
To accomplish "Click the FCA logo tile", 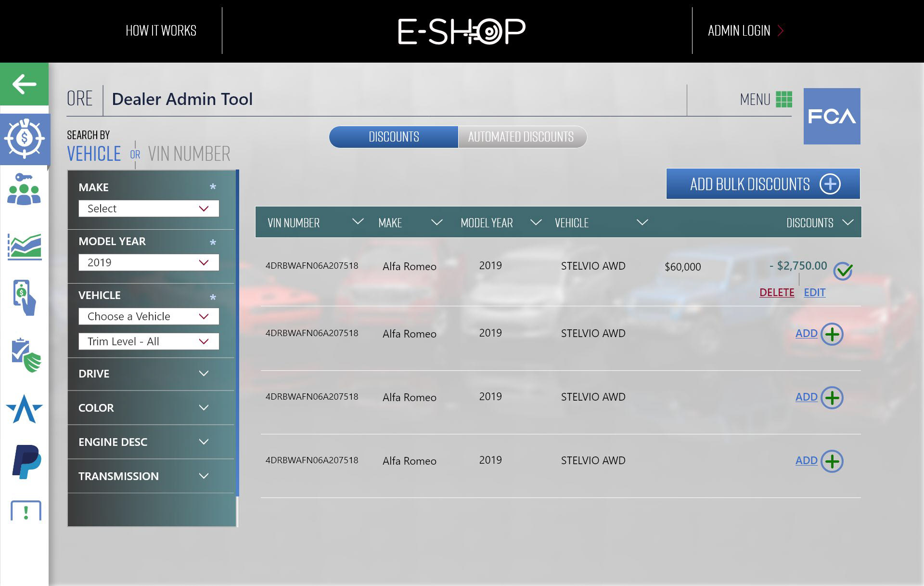I will click(x=832, y=116).
